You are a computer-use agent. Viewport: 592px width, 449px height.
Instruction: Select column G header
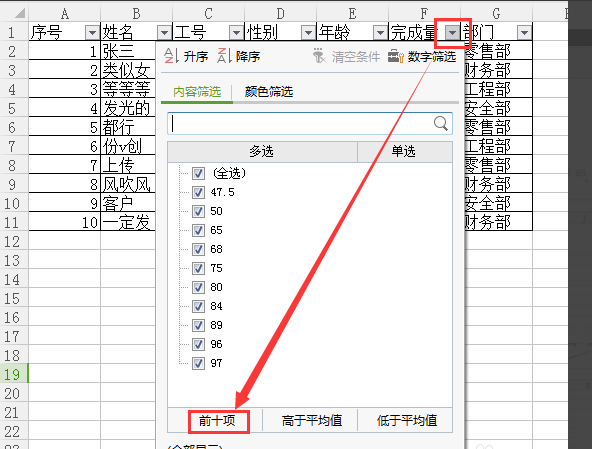pyautogui.click(x=496, y=13)
